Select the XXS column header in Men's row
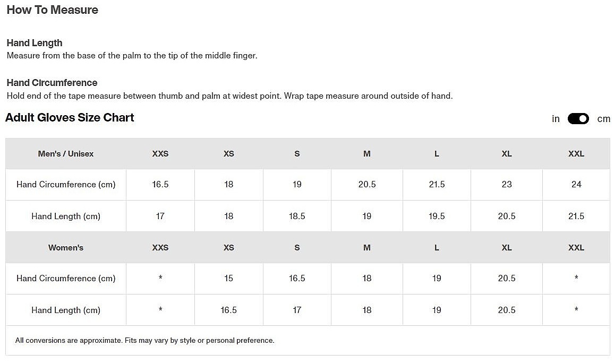 click(160, 154)
